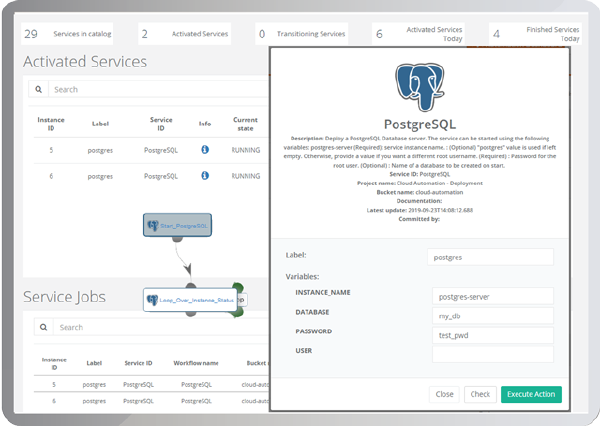Click PostgreSQL service ID in instance 5 row
Viewport: 600px width, 426px height.
161,150
